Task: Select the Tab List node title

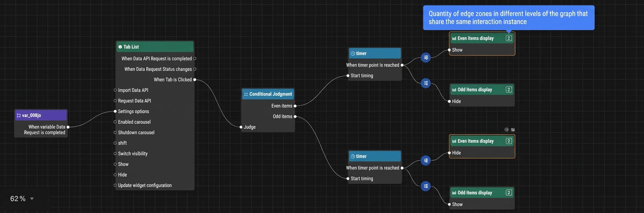Action: coord(131,47)
